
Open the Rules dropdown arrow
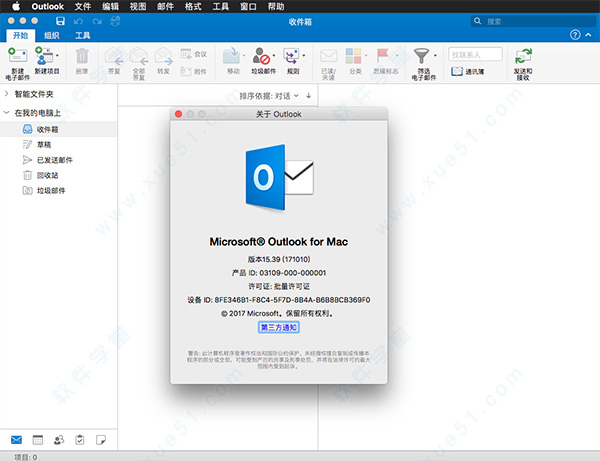304,56
